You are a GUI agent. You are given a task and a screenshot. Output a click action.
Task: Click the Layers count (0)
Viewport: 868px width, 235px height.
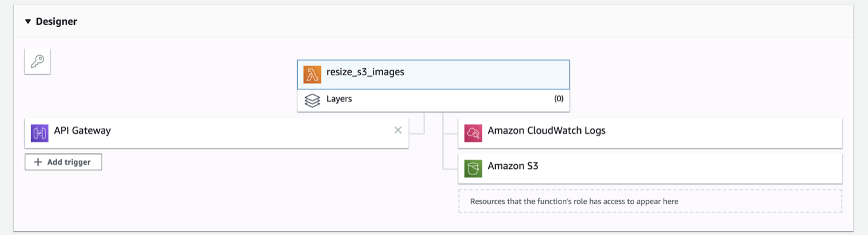tap(559, 99)
